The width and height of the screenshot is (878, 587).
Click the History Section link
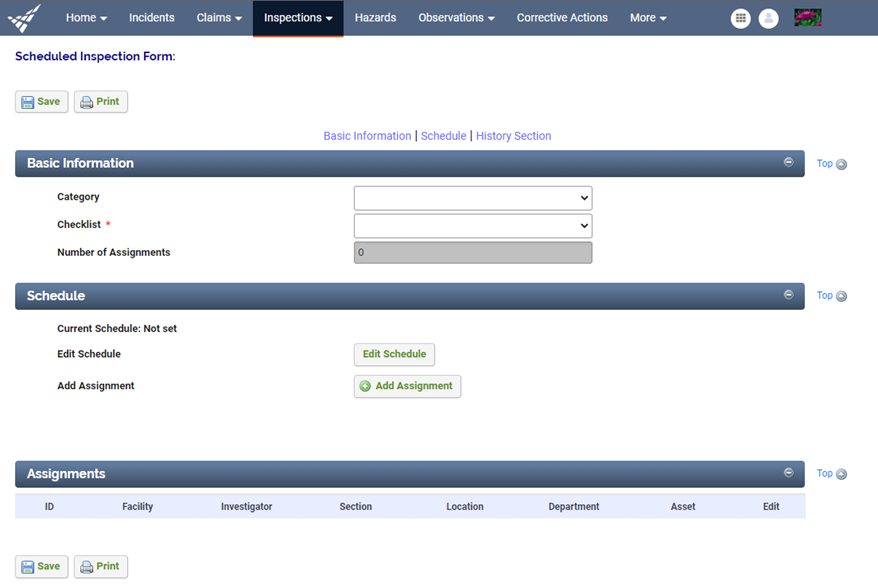coord(513,135)
